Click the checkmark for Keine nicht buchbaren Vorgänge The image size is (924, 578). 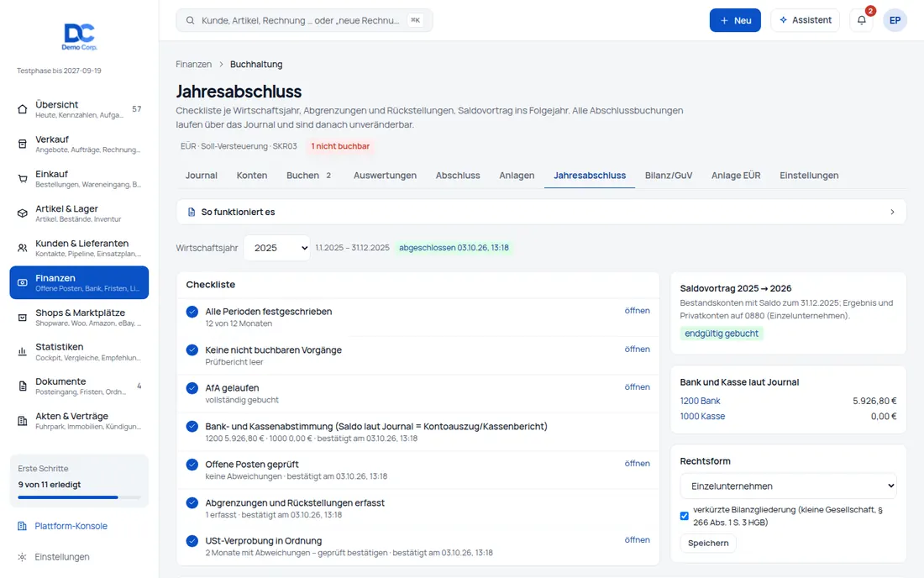192,350
